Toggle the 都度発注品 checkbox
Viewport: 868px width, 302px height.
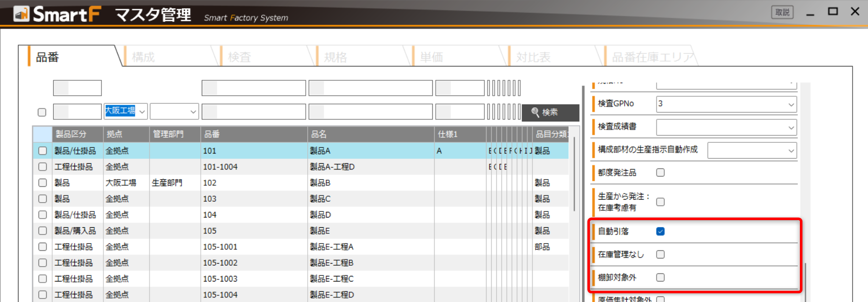point(661,172)
